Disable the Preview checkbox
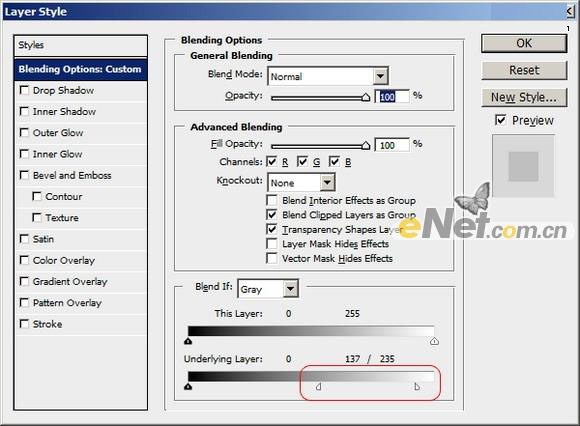This screenshot has height=426, width=580. point(500,120)
